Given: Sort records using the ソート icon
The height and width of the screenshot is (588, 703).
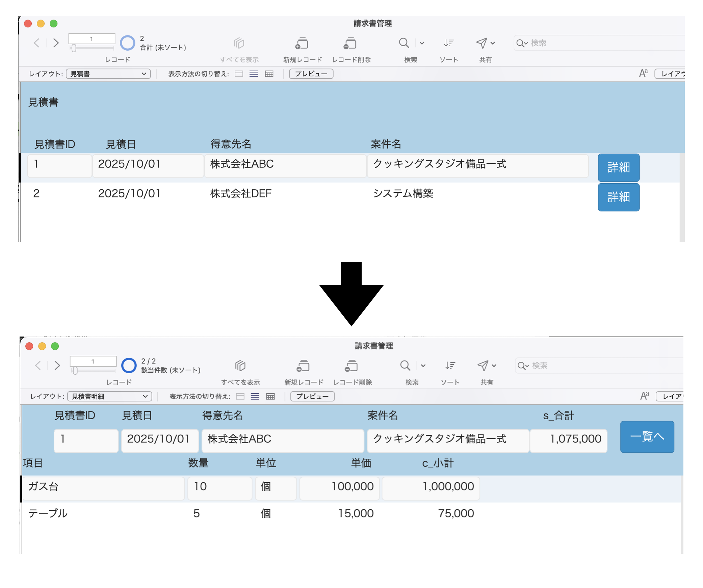Looking at the screenshot, I should (x=448, y=43).
